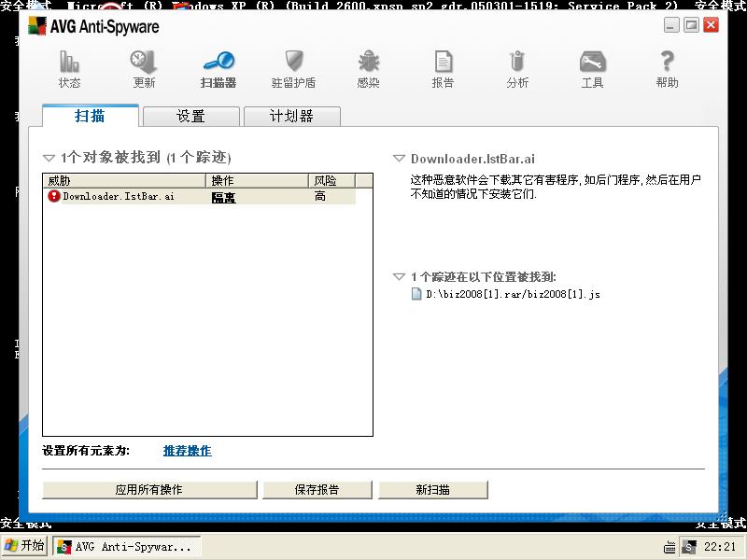747x560 pixels.
Task: Open the 报告 (Reports) document icon
Action: point(443,62)
